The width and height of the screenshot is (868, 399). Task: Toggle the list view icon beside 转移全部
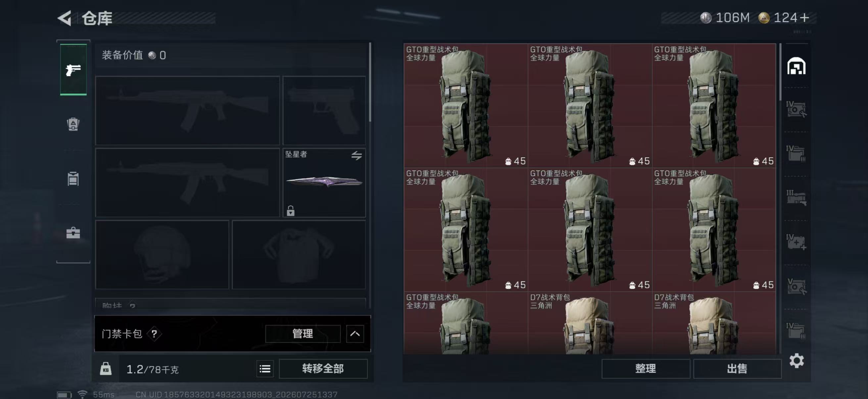tap(265, 369)
